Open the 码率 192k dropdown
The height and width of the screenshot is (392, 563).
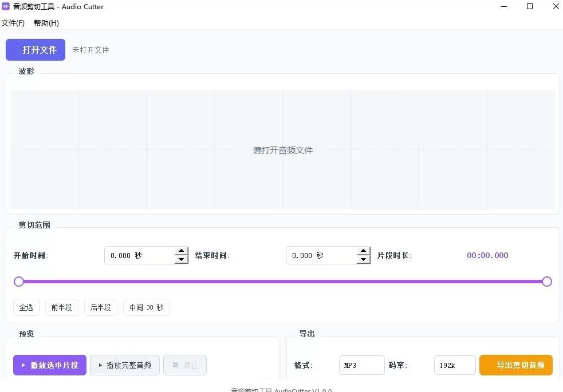click(455, 365)
